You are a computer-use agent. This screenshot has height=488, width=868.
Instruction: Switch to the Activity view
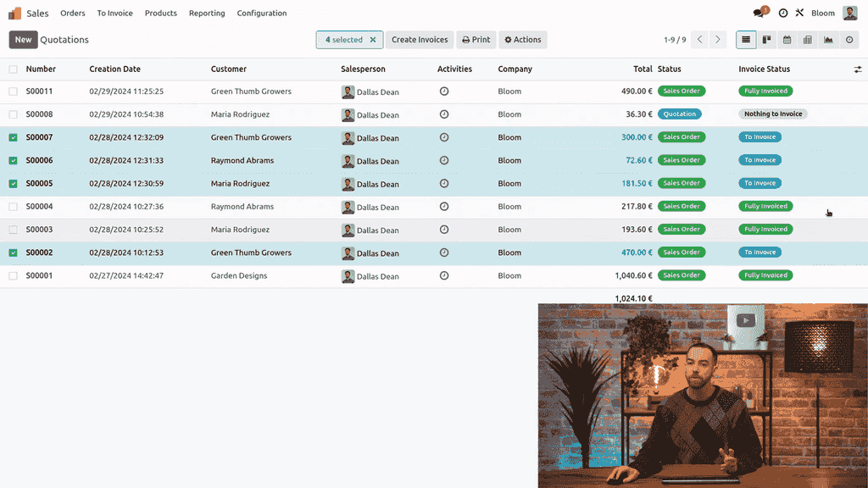[849, 40]
